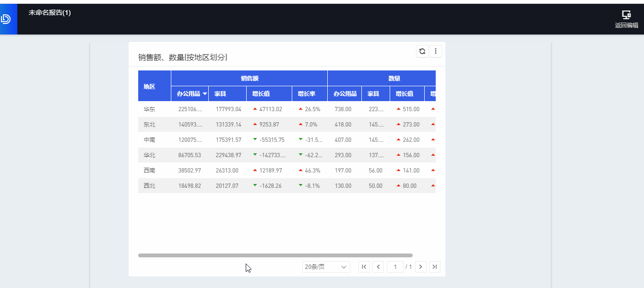This screenshot has width=644, height=288.
Task: Click the 407.00 quantity cell
Action: 345,140
